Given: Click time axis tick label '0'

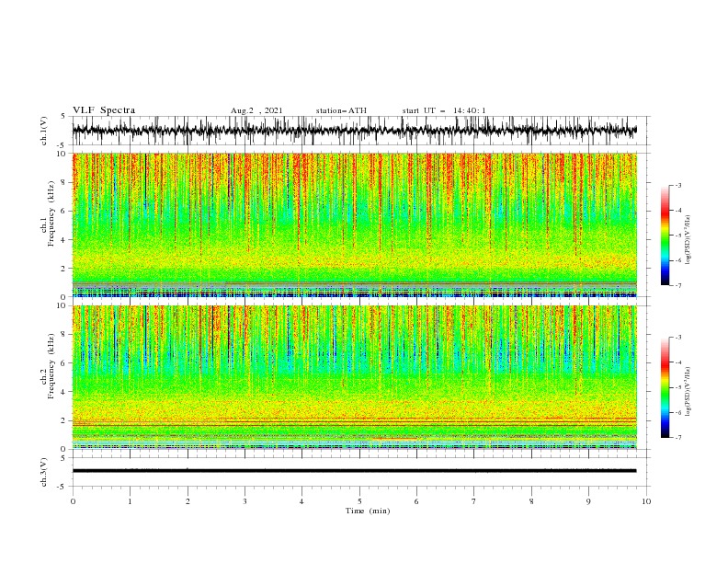Looking at the screenshot, I should click(x=73, y=501).
